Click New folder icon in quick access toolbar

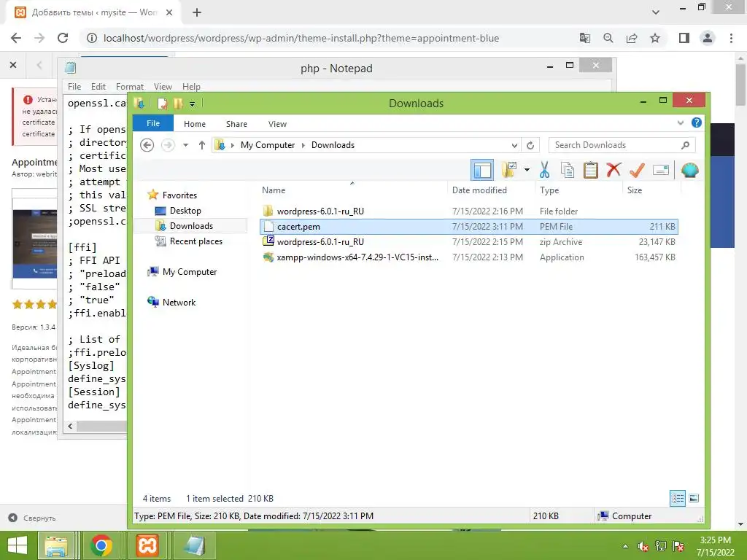(x=178, y=104)
